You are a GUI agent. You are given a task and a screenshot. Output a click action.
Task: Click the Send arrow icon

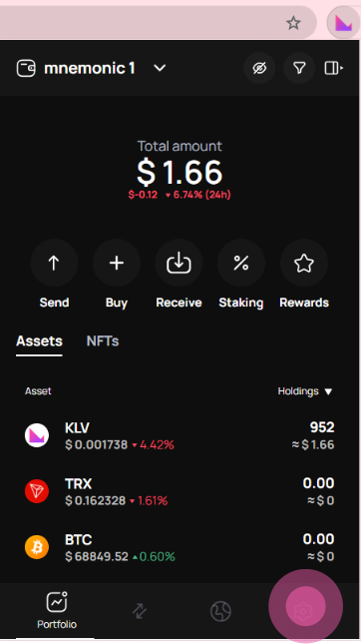[x=54, y=263]
